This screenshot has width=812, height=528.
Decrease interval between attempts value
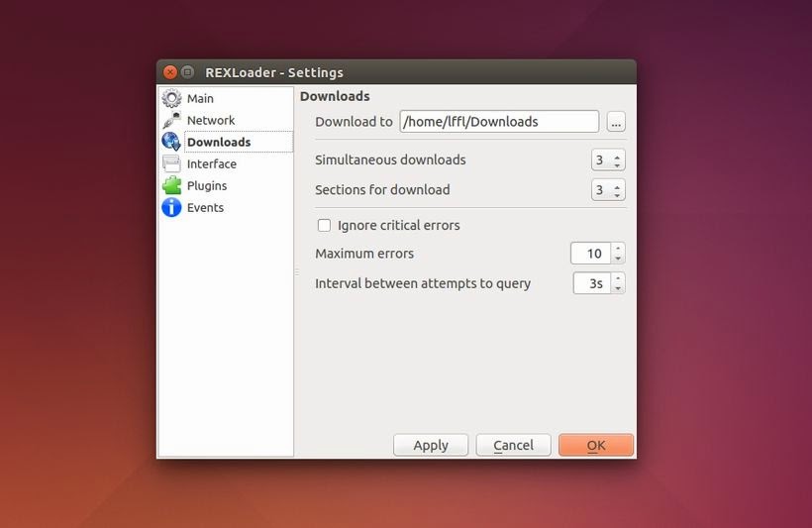click(x=618, y=287)
